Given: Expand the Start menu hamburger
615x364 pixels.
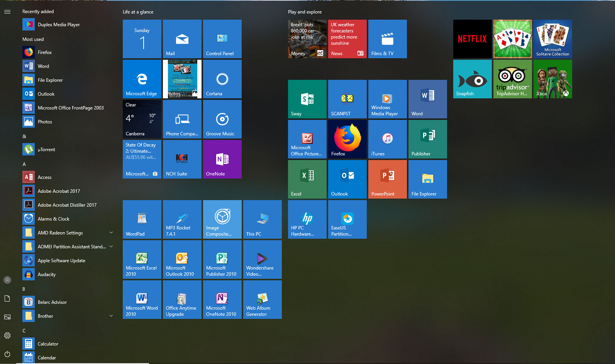Looking at the screenshot, I should (x=7, y=12).
